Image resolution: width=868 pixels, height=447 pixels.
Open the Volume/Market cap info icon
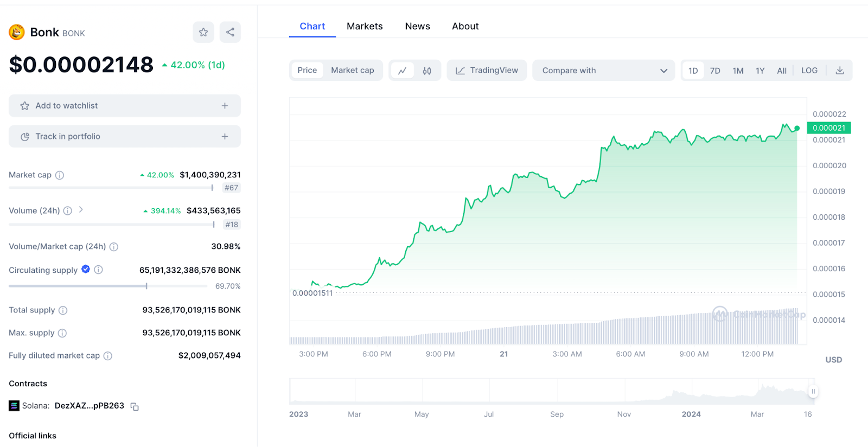pos(114,247)
